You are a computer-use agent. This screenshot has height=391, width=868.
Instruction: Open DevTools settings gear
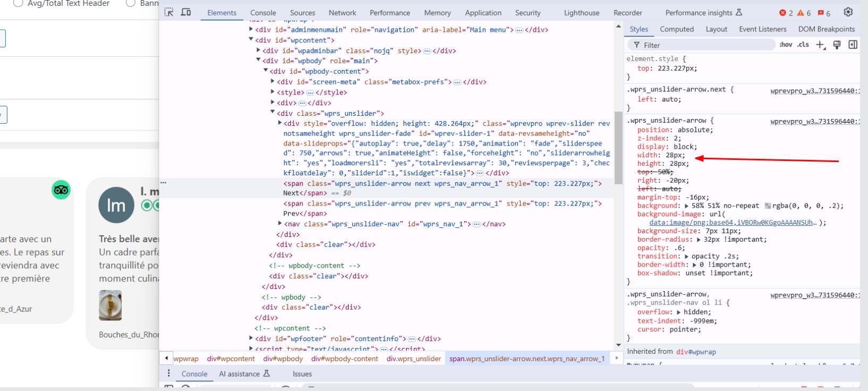[x=848, y=12]
